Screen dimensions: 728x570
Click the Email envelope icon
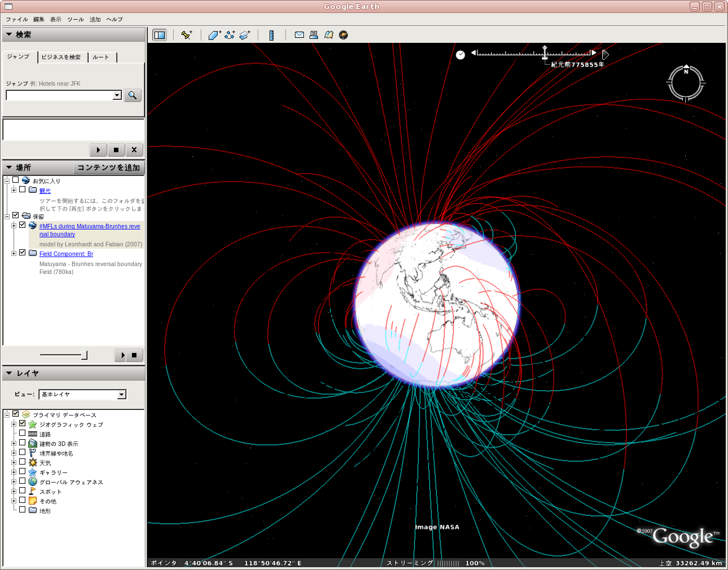[299, 35]
